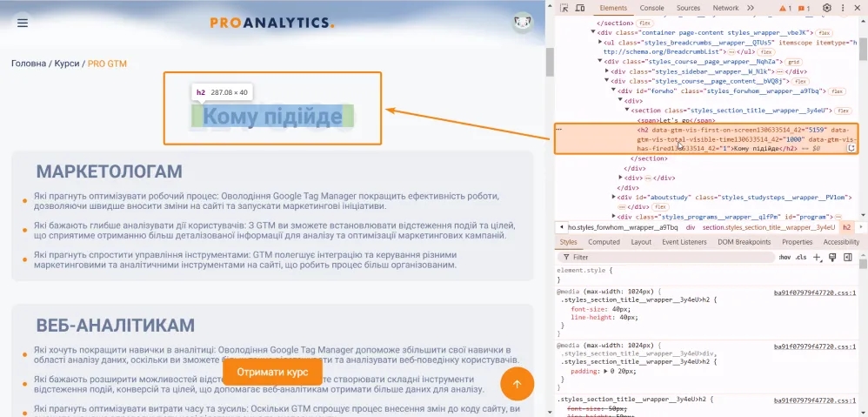Toggle the .cls element classes button
Screen dimensions: 868x417
pyautogui.click(x=800, y=258)
